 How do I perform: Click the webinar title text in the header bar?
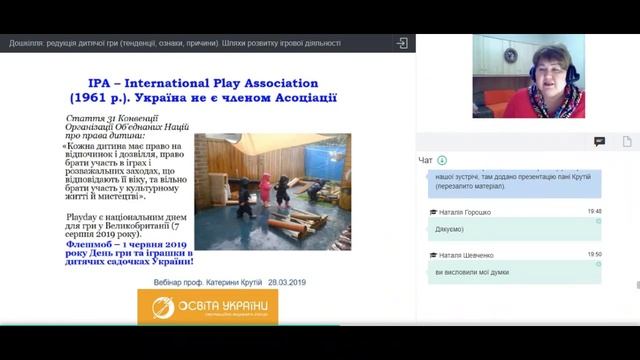(175, 43)
